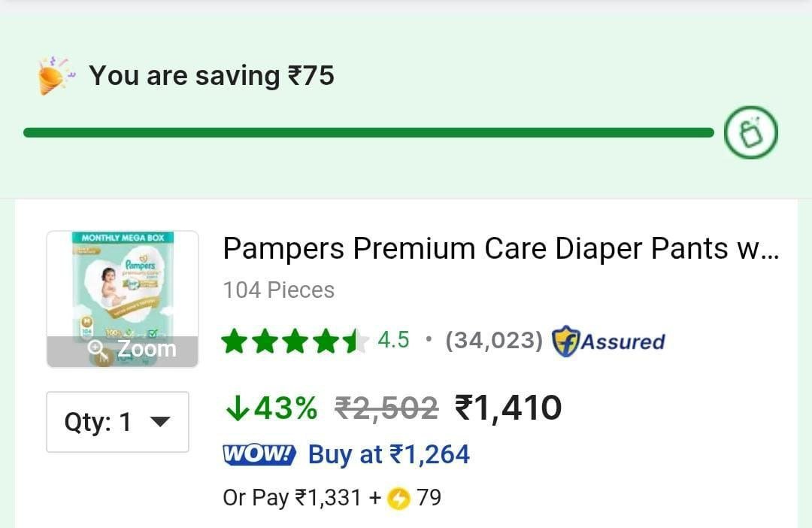Click the 104 Pieces pack size text

(278, 290)
